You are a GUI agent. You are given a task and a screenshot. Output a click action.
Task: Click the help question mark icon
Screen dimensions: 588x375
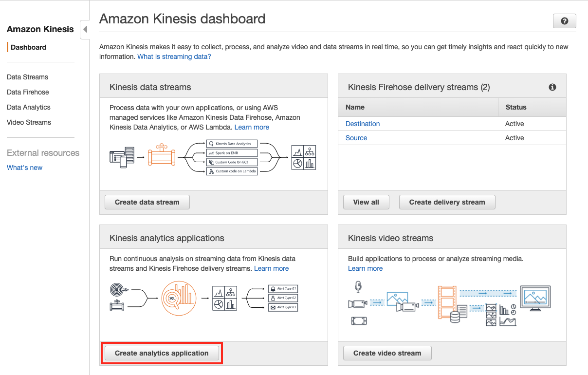tap(564, 21)
